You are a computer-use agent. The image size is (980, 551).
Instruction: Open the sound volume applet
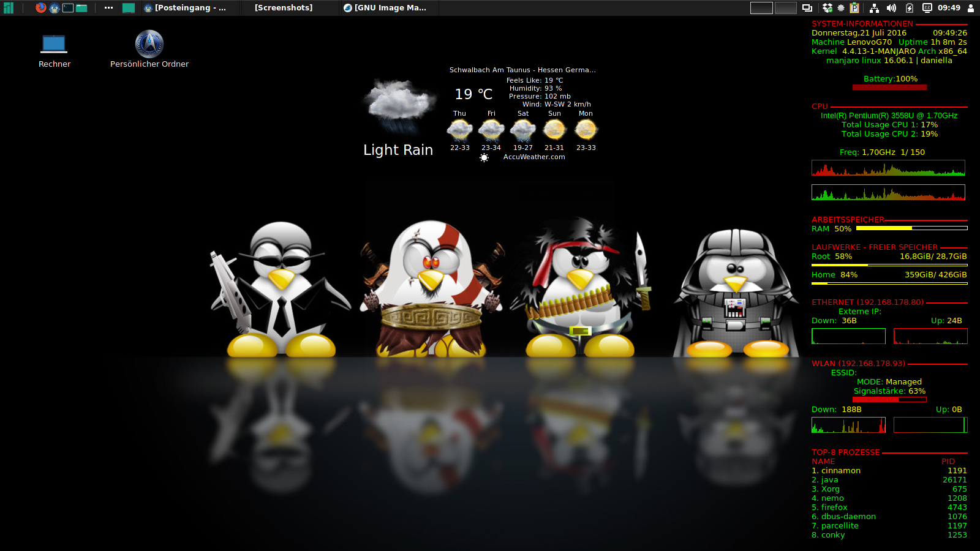[x=891, y=8]
